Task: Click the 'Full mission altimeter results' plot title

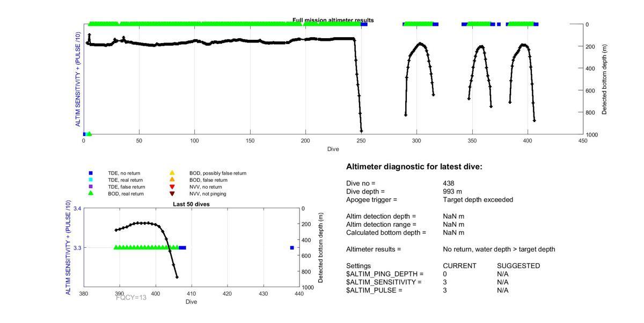Action: click(x=333, y=20)
